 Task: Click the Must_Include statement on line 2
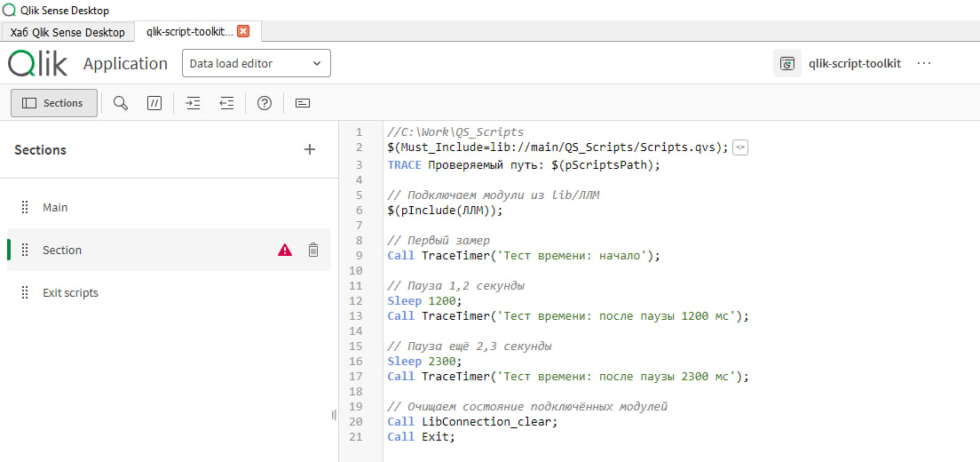click(x=558, y=147)
